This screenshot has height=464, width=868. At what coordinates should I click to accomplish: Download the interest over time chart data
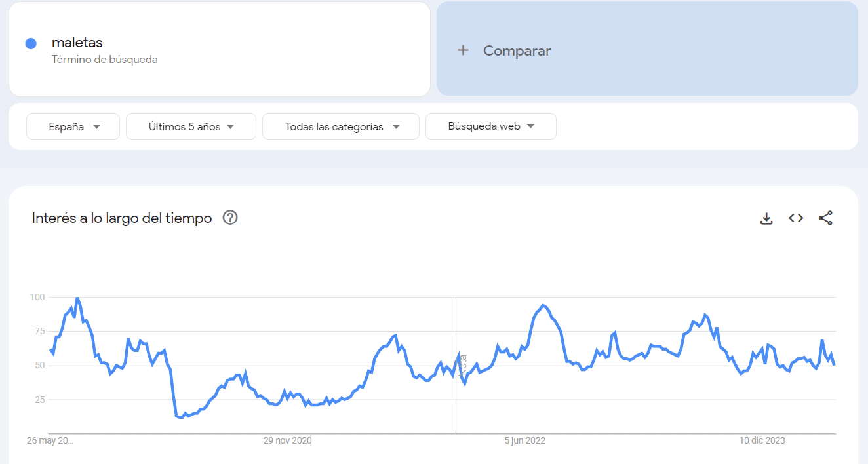[x=766, y=218]
